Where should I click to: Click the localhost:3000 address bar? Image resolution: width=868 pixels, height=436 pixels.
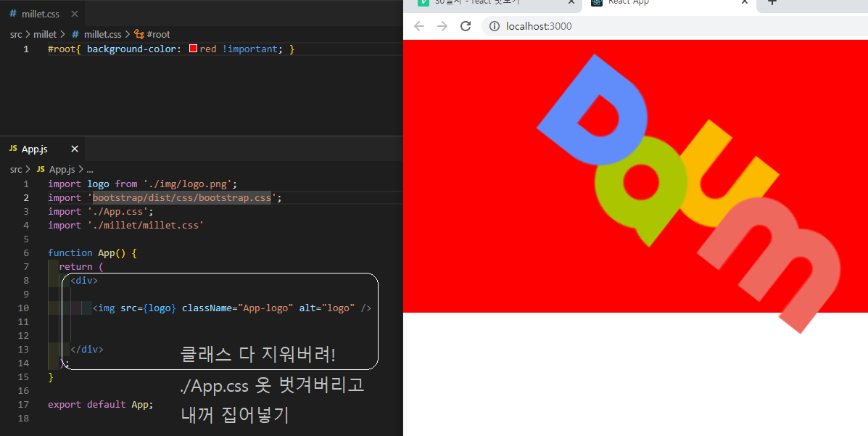click(x=674, y=26)
